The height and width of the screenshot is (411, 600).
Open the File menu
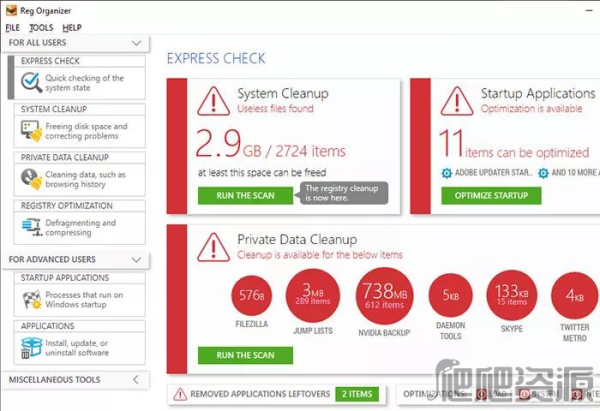point(13,27)
